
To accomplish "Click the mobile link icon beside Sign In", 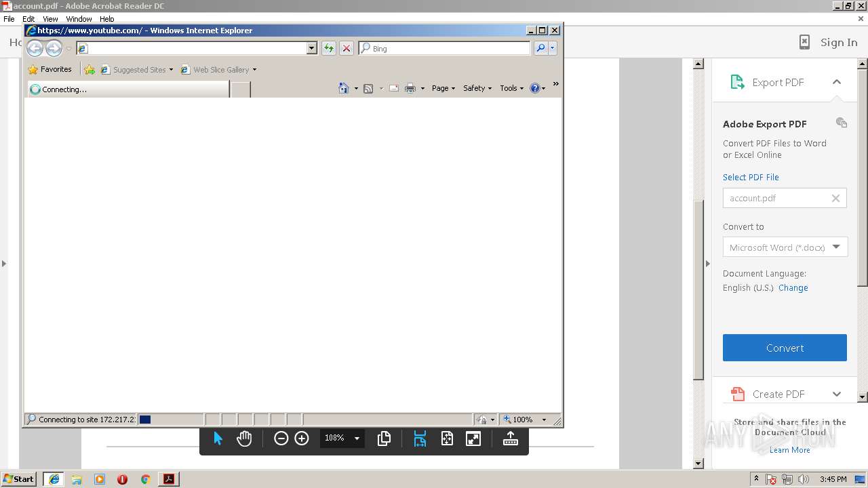I will tap(804, 42).
